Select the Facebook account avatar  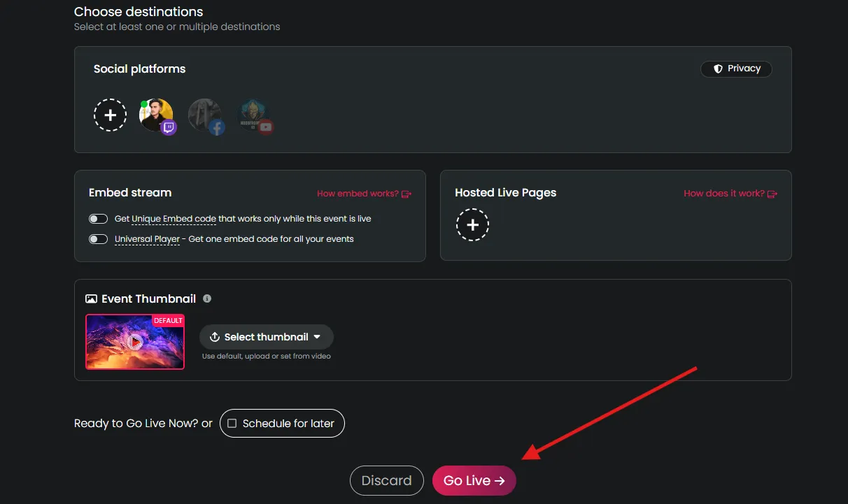[x=205, y=115]
